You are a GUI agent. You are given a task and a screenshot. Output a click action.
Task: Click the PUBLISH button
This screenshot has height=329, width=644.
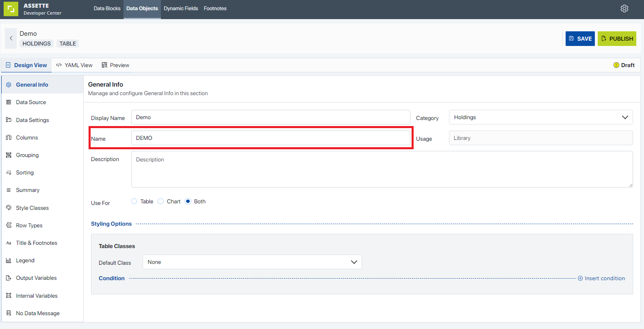(617, 39)
